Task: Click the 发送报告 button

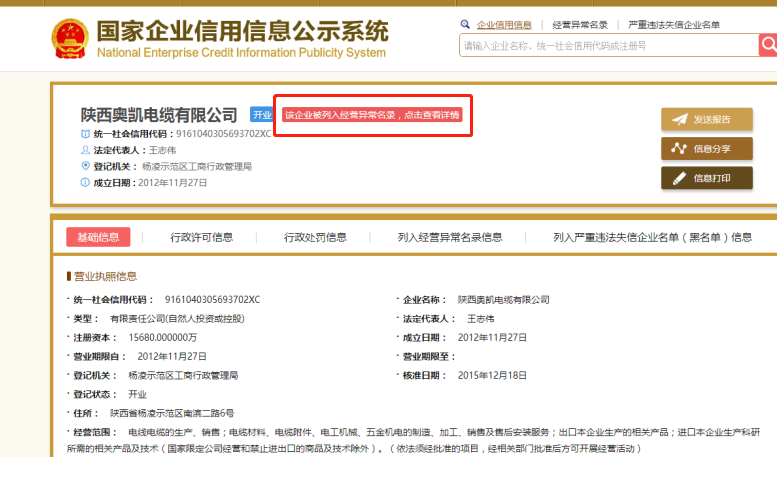Action: [707, 119]
